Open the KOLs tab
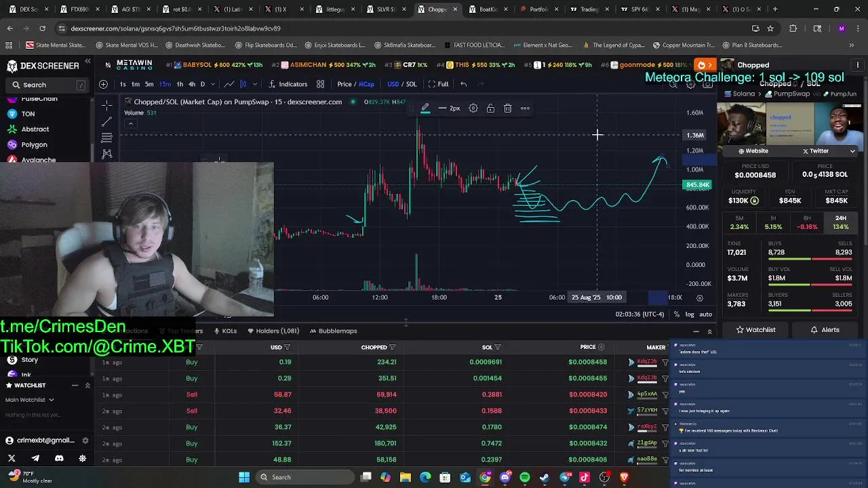The height and width of the screenshot is (488, 868). [x=225, y=331]
